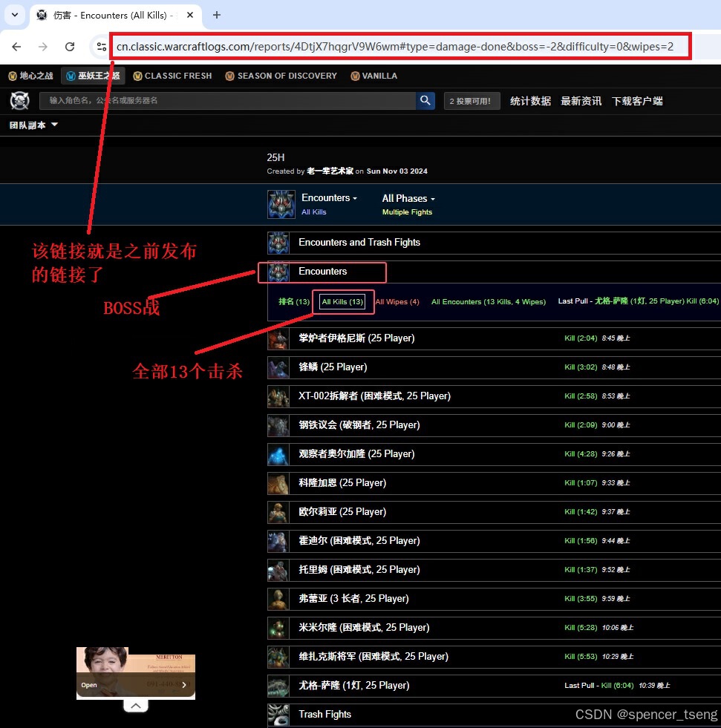Open 最新资讯 menu
721x728 pixels.
pyautogui.click(x=581, y=101)
